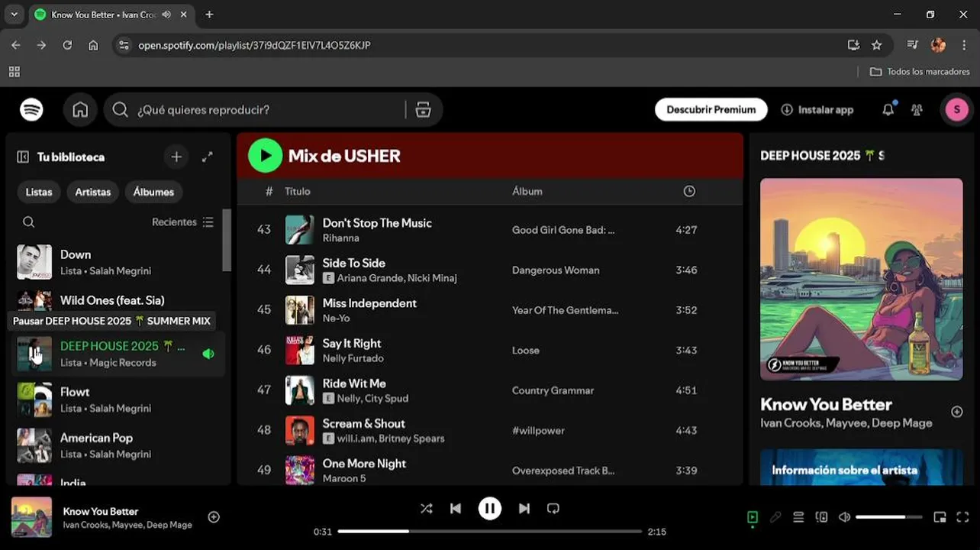Click the Spotify logo
The width and height of the screenshot is (980, 550).
pyautogui.click(x=31, y=109)
